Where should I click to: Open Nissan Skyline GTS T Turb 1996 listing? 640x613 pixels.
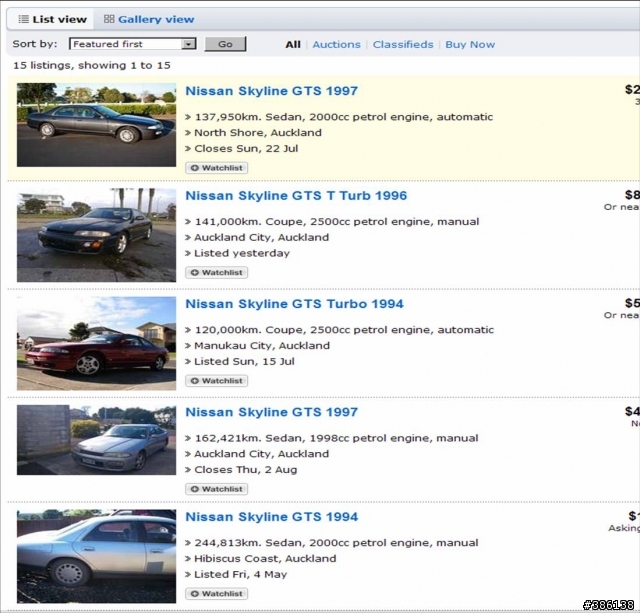click(296, 195)
